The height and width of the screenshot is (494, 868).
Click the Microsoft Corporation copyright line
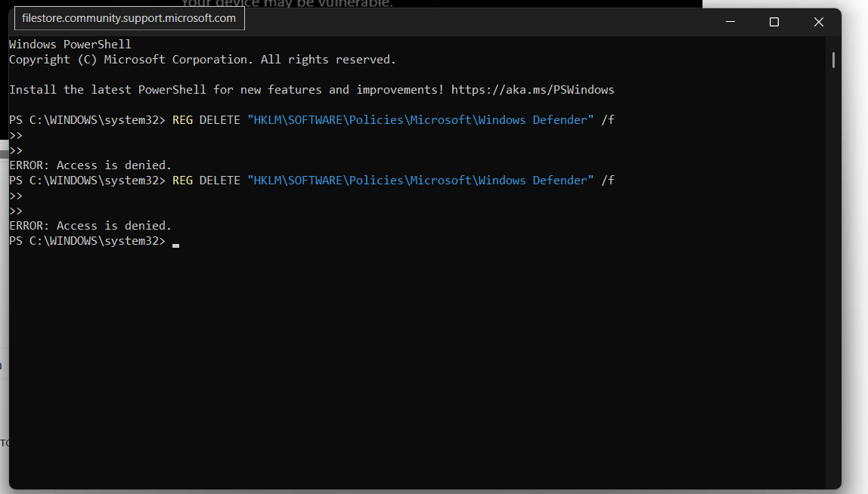click(x=203, y=60)
